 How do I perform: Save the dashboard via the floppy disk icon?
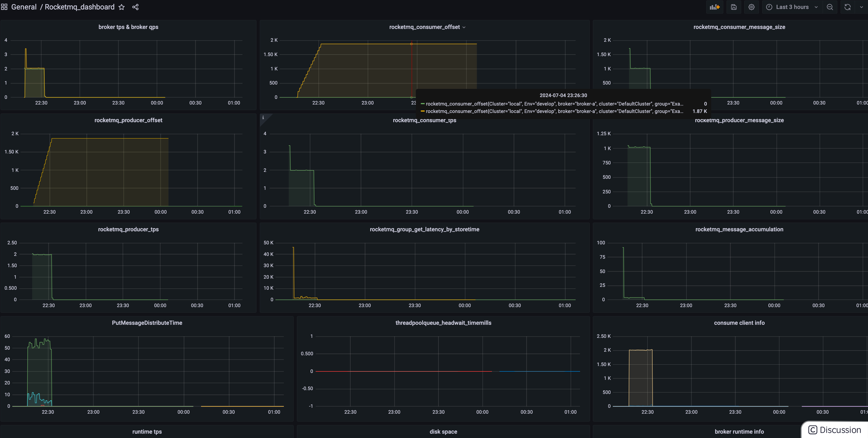733,7
